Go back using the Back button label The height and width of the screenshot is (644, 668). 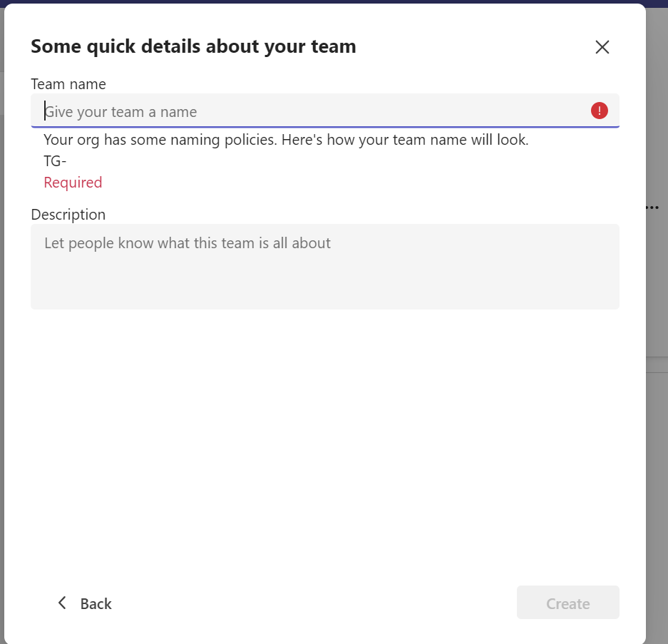(96, 604)
